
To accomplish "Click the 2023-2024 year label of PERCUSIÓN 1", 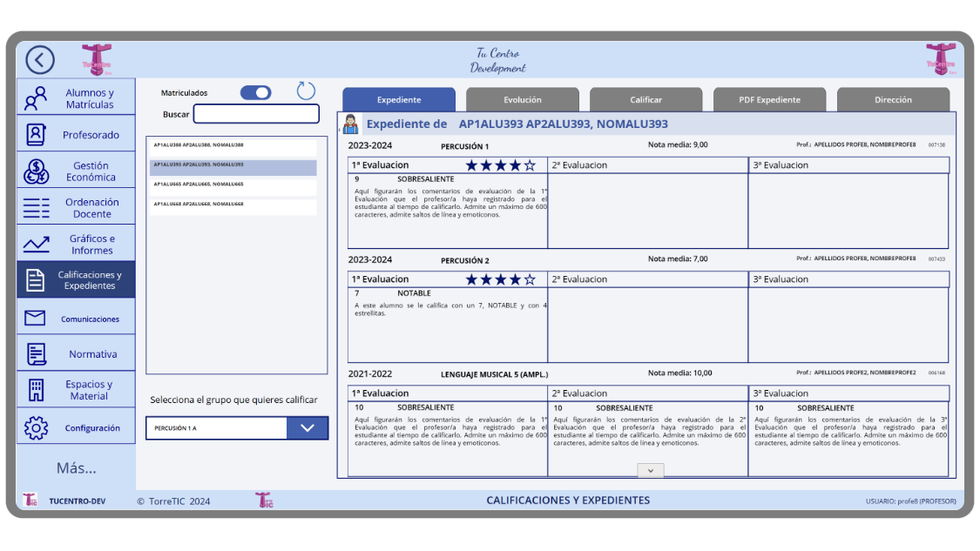I will (x=370, y=145).
